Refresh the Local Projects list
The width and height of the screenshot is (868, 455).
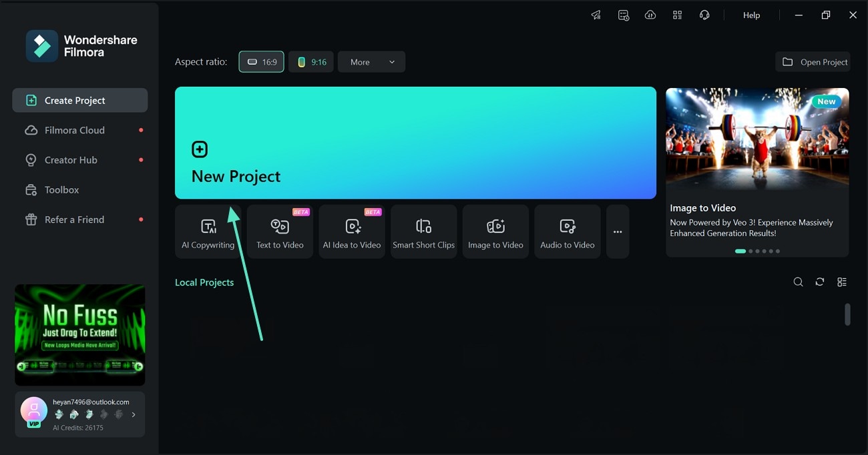click(820, 282)
